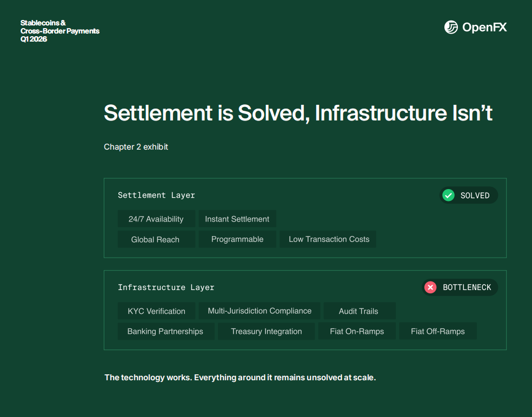
Task: Select the Banking Partnerships tag
Action: click(x=165, y=331)
